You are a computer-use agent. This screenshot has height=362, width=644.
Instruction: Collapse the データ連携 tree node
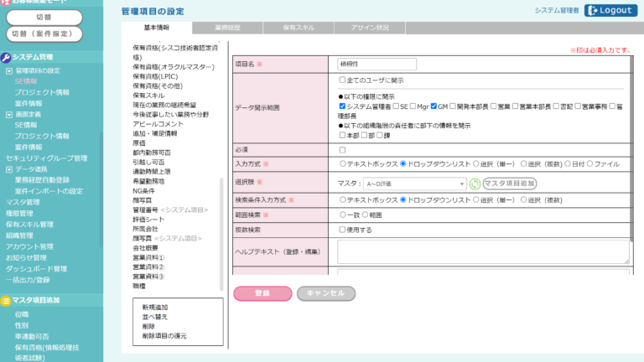pos(9,168)
